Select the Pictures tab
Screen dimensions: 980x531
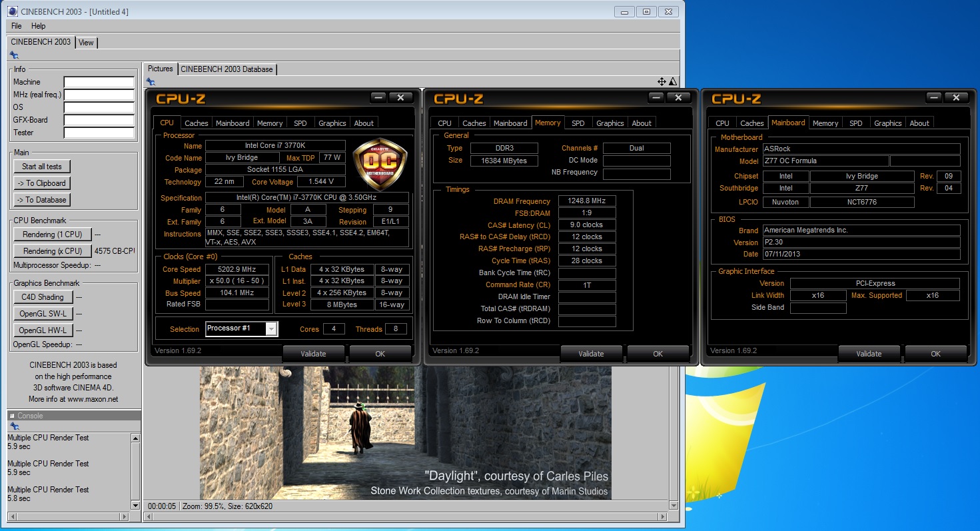(x=160, y=69)
